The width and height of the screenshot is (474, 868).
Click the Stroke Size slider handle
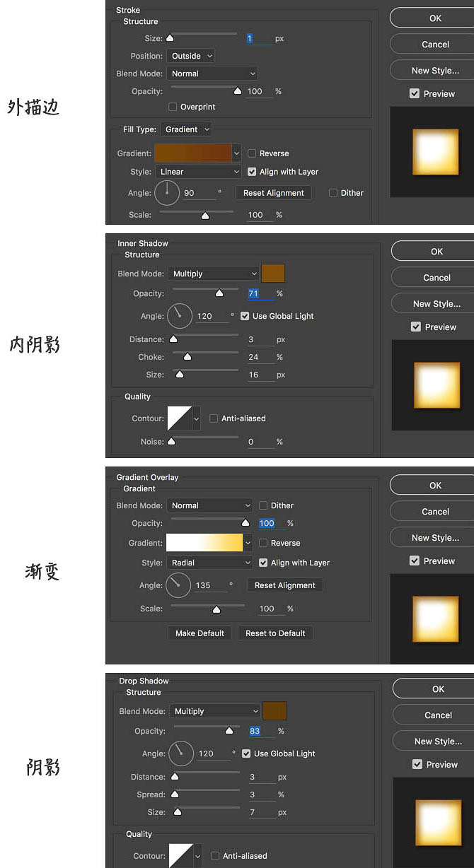click(x=170, y=38)
